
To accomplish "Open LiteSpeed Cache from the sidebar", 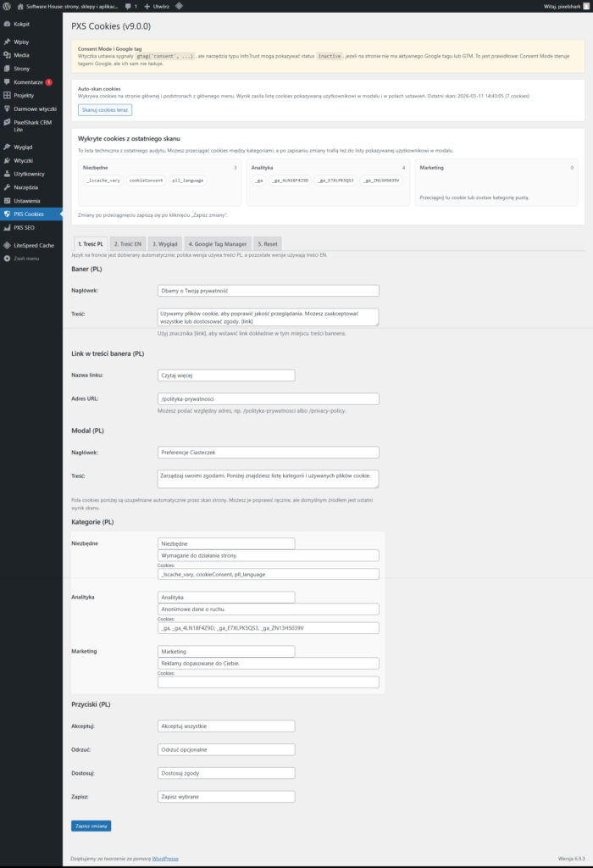I will tap(33, 245).
